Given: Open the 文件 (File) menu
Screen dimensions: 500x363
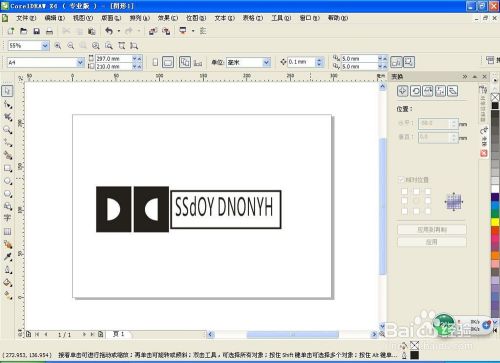Looking at the screenshot, I should [x=26, y=18].
